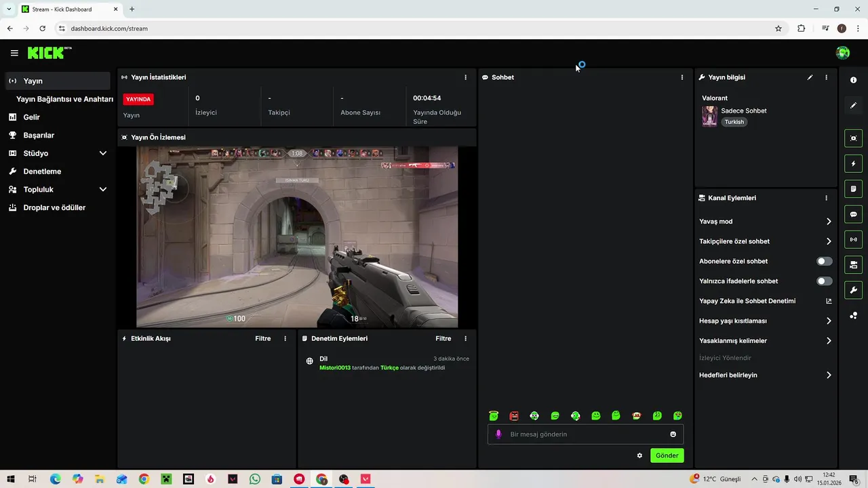Screen dimensions: 868x488
Task: Open the profile avatar menu
Action: [x=843, y=53]
